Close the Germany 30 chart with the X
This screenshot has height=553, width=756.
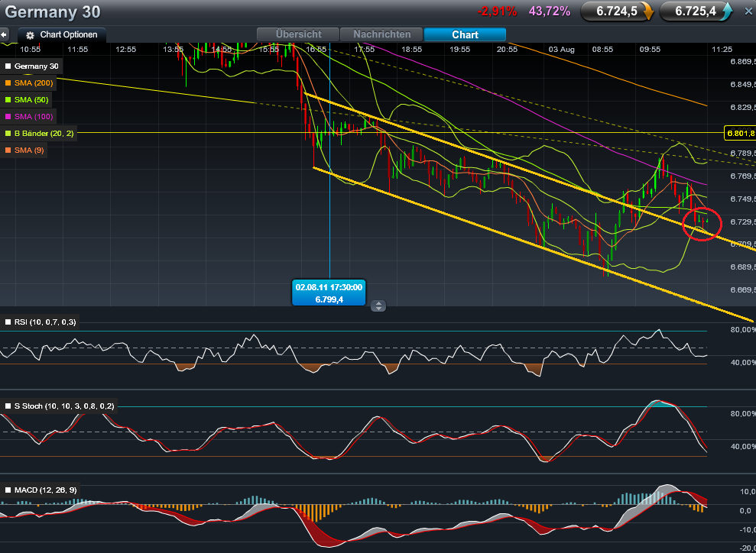point(748,11)
